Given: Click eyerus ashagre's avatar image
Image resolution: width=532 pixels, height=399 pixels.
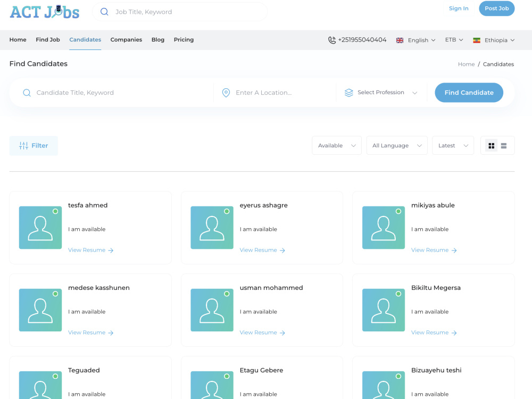Looking at the screenshot, I should pyautogui.click(x=212, y=228).
